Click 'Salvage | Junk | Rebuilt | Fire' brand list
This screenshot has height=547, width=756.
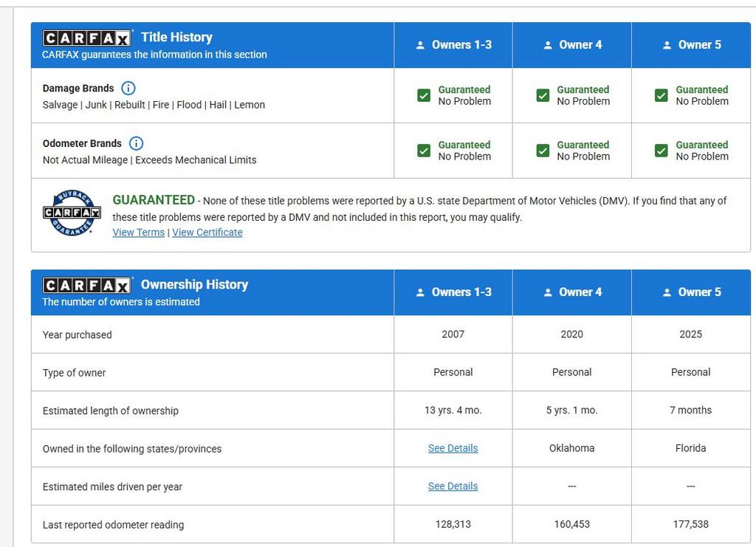pos(154,105)
